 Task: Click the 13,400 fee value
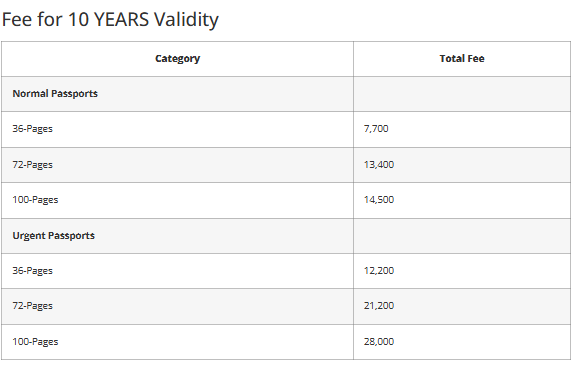(x=379, y=165)
